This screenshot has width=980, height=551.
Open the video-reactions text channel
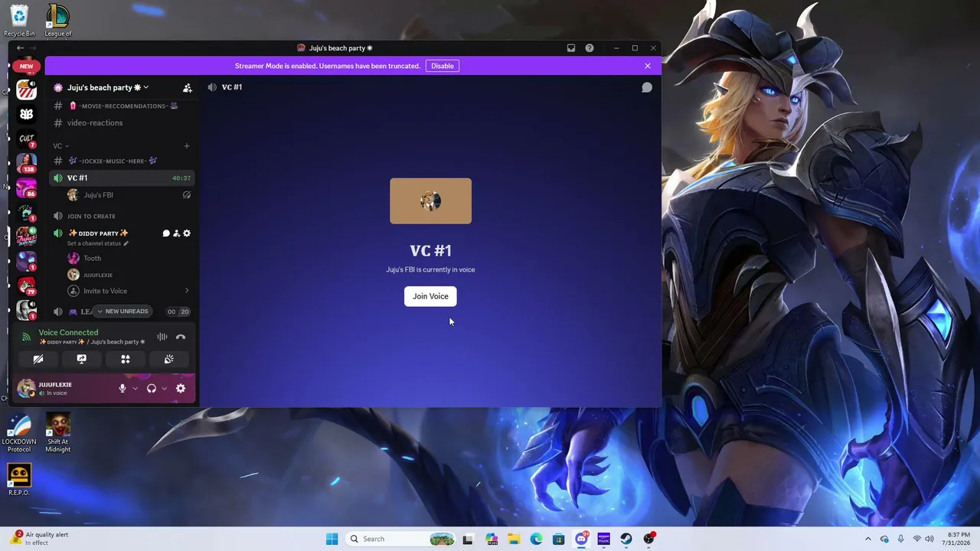point(122,122)
